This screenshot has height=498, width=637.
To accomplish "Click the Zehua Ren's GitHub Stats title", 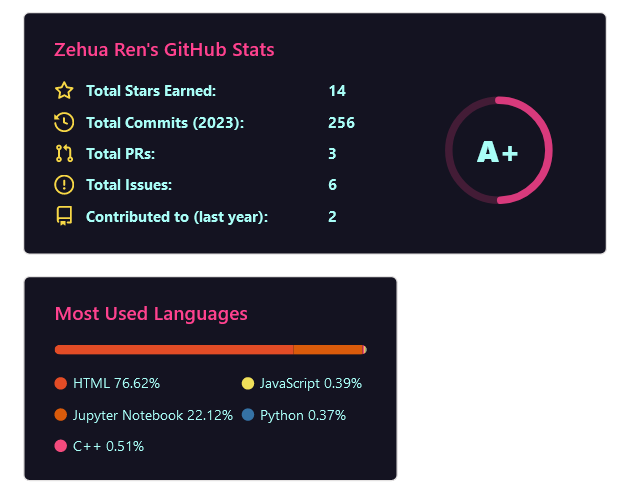I will (x=164, y=49).
